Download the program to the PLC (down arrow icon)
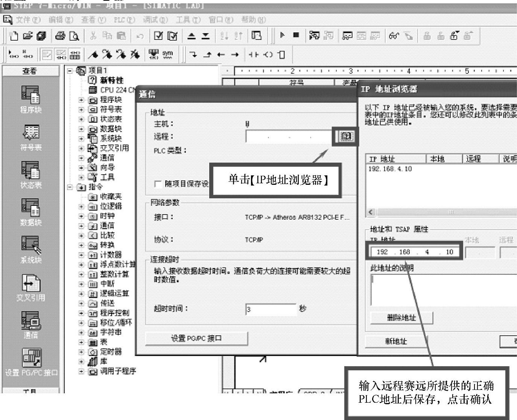 205,36
